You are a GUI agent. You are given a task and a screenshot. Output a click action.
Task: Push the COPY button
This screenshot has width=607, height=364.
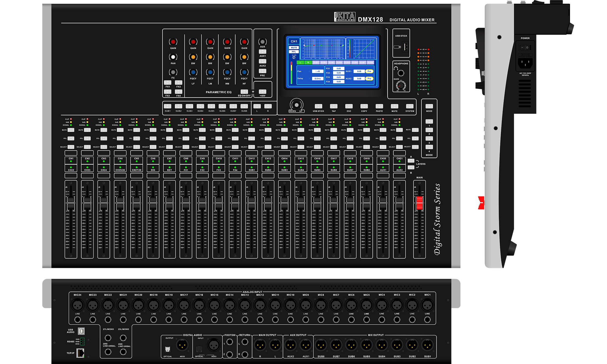coord(364,106)
